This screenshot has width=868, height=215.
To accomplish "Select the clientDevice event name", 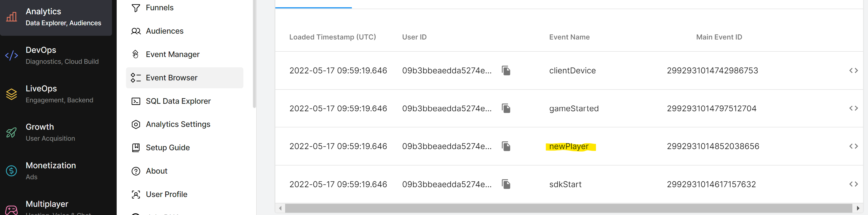I will [x=572, y=71].
